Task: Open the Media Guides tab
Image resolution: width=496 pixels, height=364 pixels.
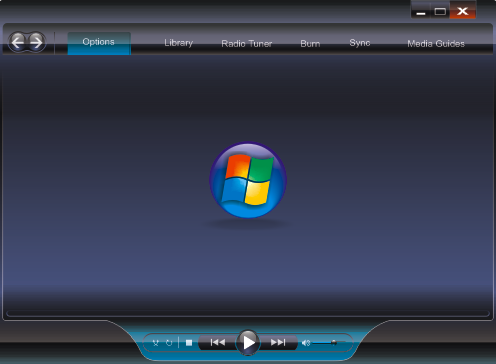Action: pyautogui.click(x=436, y=44)
